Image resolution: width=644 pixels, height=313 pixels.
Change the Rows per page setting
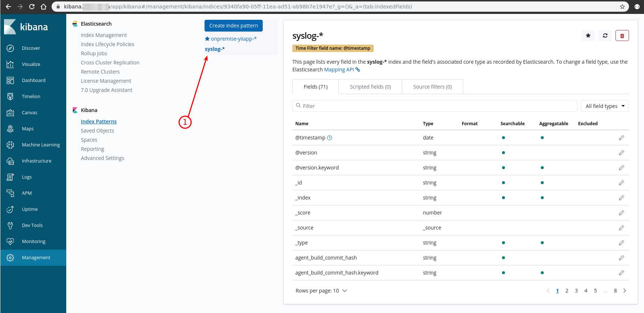coord(321,291)
